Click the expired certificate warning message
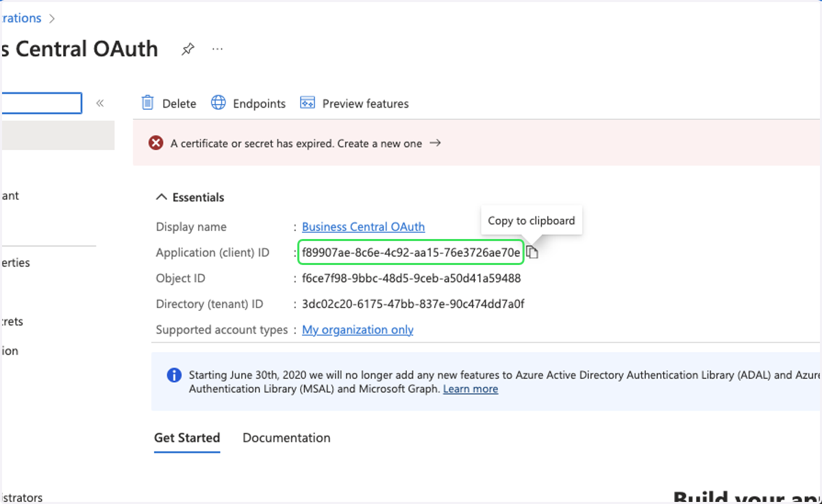The image size is (822, 504). click(296, 143)
